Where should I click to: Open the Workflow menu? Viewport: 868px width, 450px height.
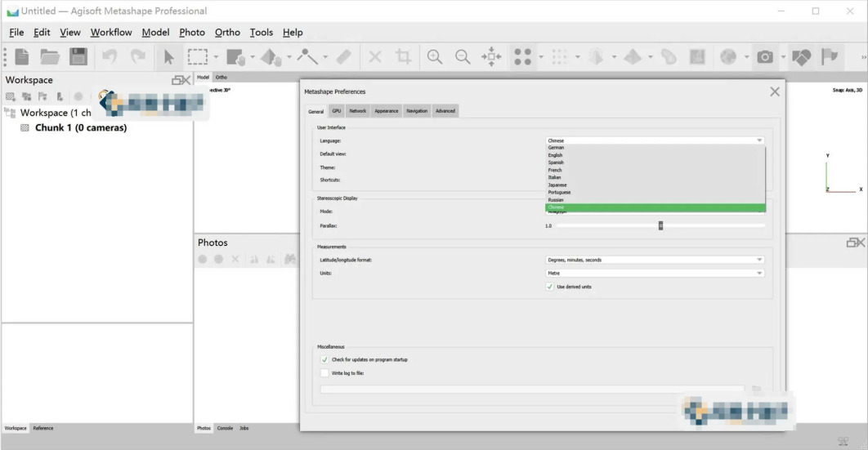pyautogui.click(x=111, y=32)
